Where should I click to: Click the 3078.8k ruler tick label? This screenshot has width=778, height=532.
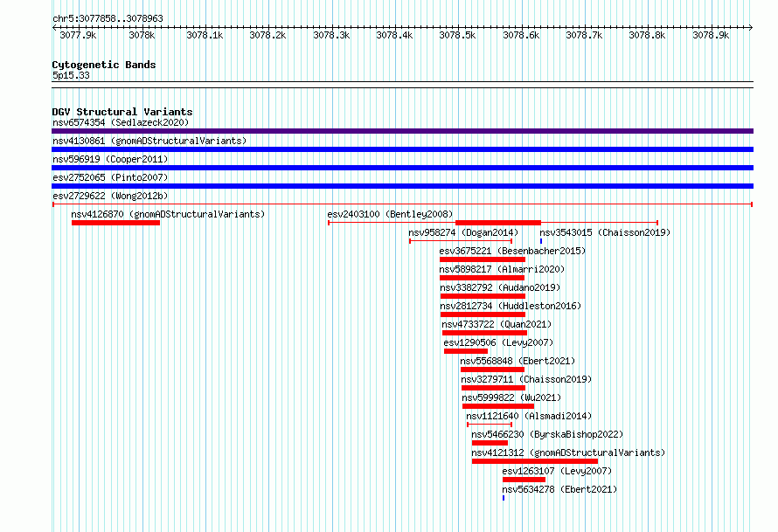647,35
